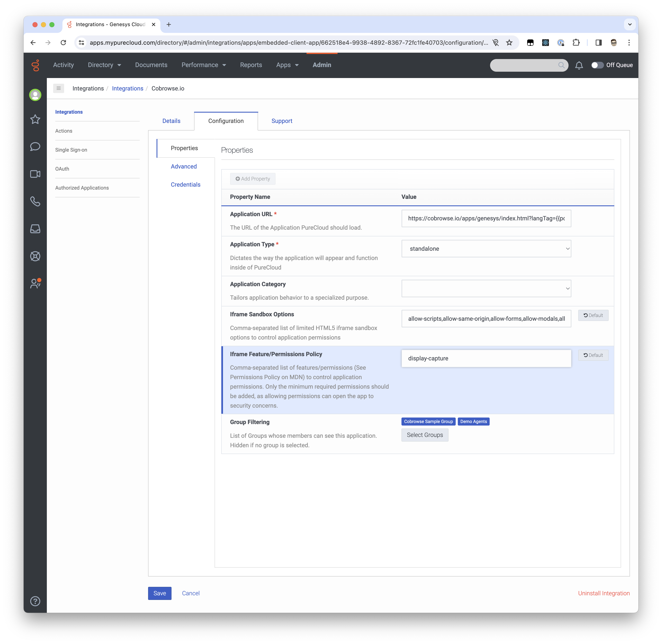Open the inbox tray sidebar icon
The height and width of the screenshot is (644, 662).
click(35, 229)
